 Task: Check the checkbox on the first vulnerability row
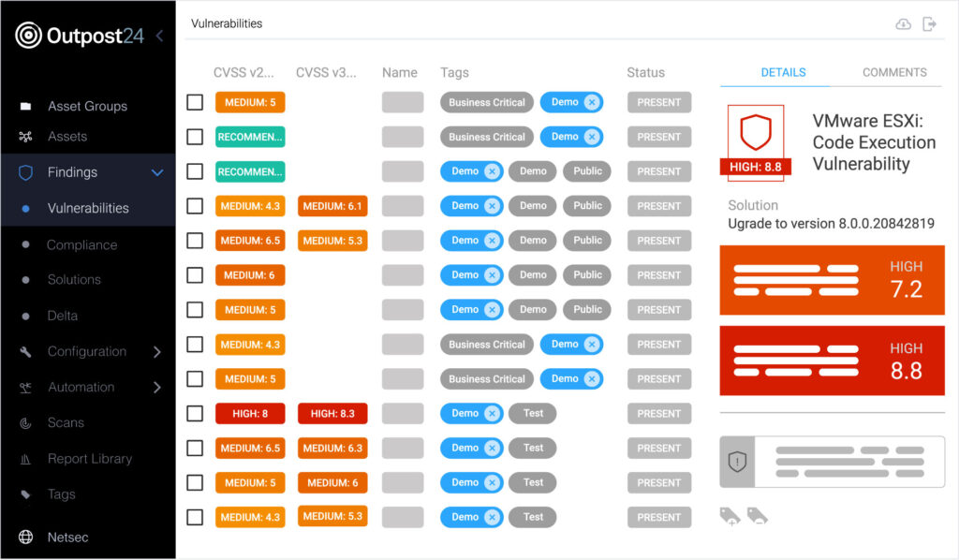195,102
